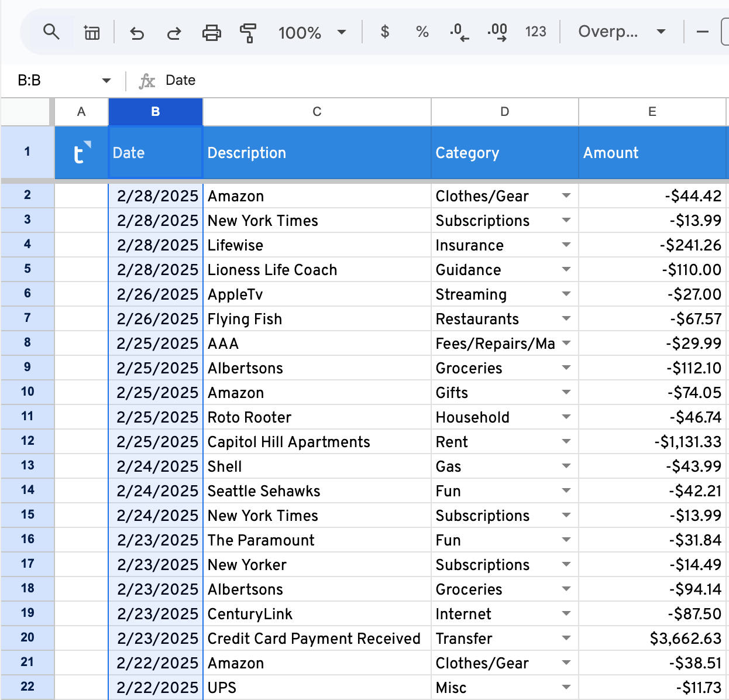Open category dropdown for Rent row
729x700 pixels.
click(x=566, y=441)
